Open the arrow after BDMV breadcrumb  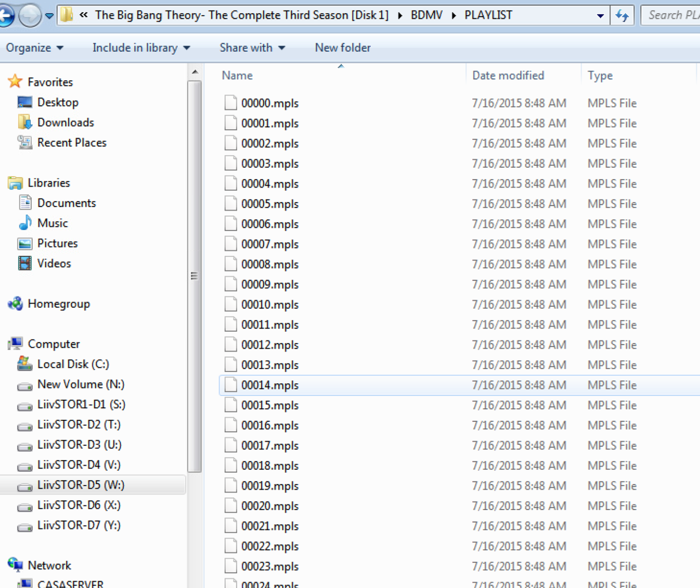(454, 15)
